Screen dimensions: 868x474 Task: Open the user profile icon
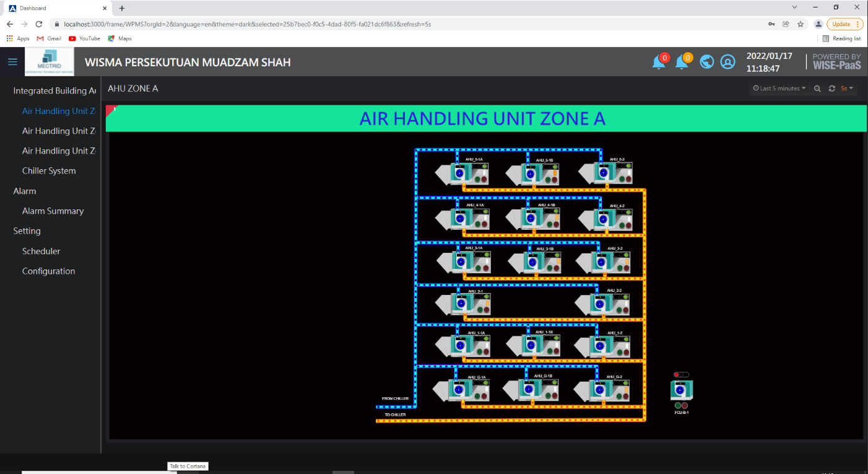[x=728, y=62]
